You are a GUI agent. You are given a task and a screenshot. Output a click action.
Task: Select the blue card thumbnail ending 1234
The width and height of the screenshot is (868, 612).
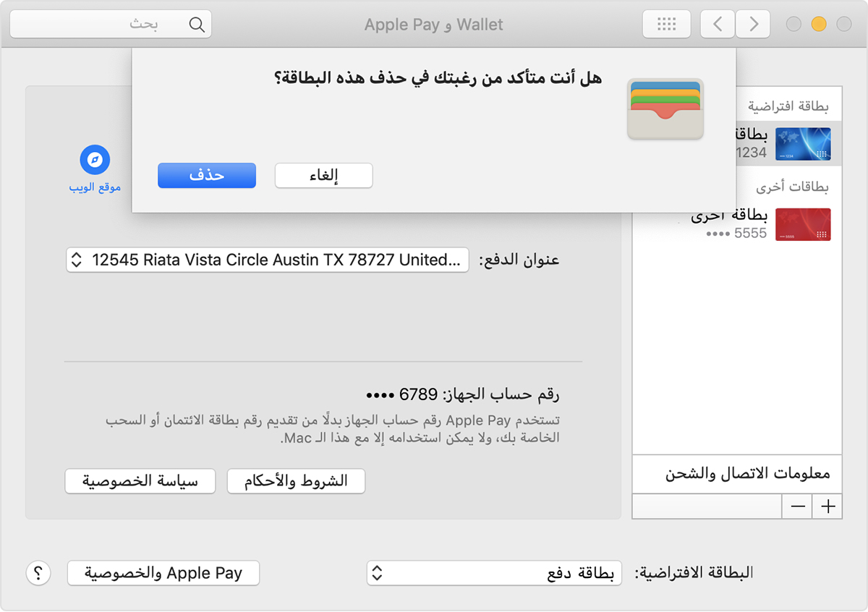pyautogui.click(x=803, y=143)
